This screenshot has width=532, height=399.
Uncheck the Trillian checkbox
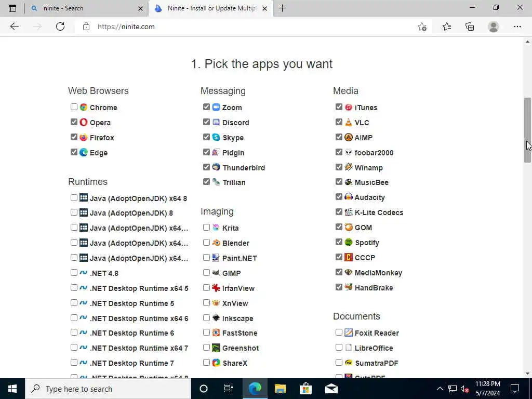[x=206, y=182]
